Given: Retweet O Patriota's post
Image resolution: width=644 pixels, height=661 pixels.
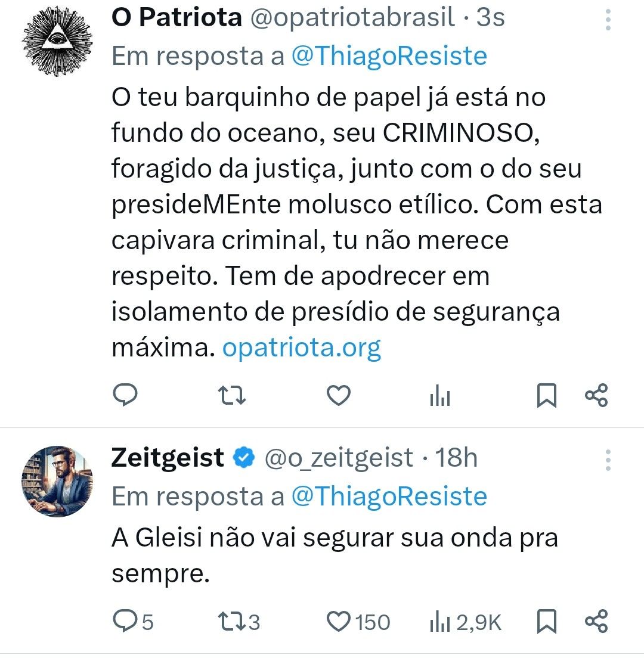Looking at the screenshot, I should click(232, 396).
